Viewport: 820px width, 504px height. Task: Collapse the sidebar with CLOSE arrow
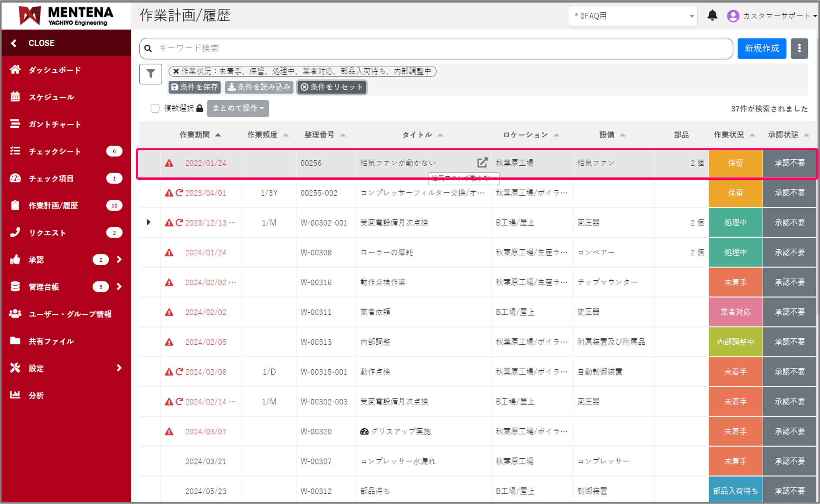point(14,43)
